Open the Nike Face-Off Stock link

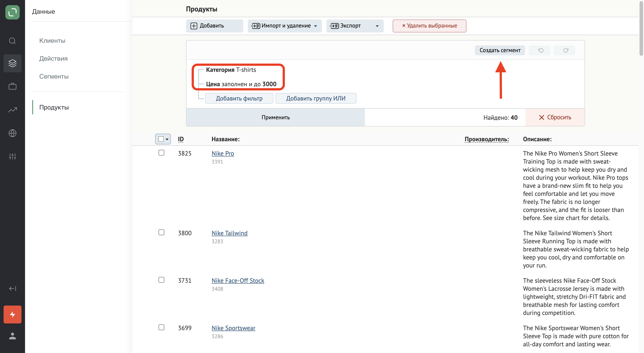coord(238,281)
